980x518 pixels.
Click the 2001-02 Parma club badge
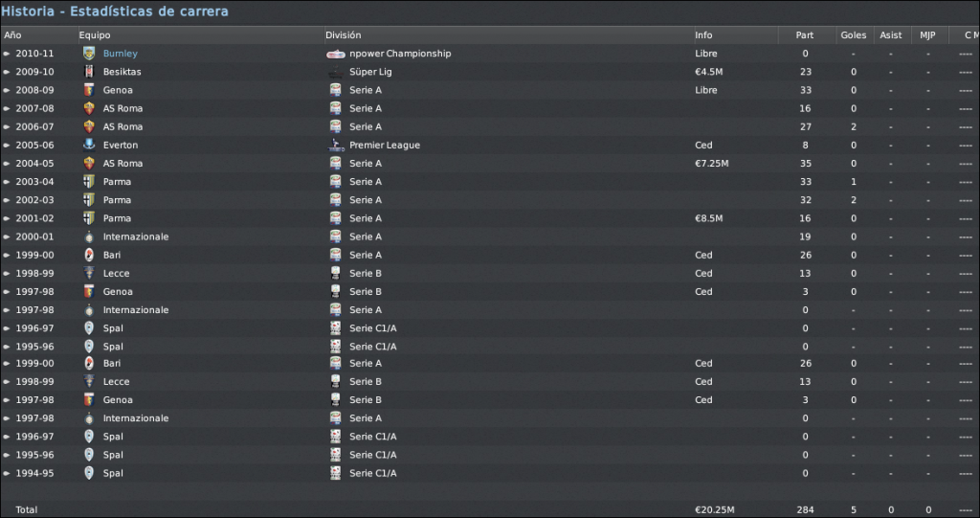point(89,218)
